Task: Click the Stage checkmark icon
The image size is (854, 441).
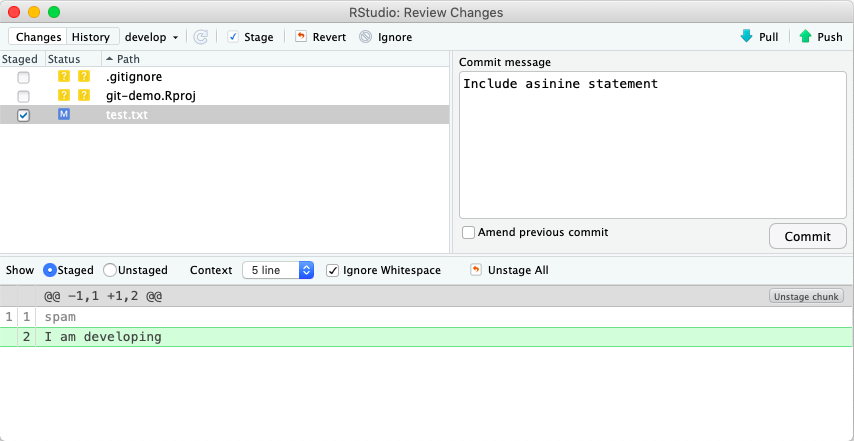Action: pos(233,37)
